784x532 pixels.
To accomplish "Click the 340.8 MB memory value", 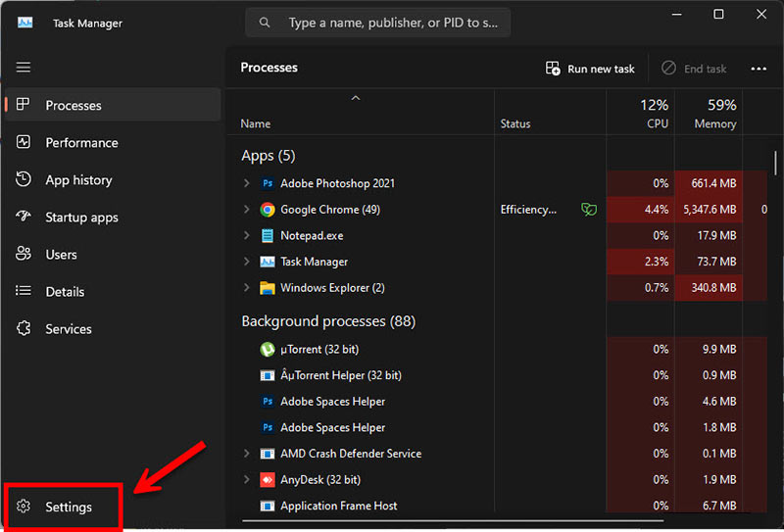I will click(x=713, y=288).
